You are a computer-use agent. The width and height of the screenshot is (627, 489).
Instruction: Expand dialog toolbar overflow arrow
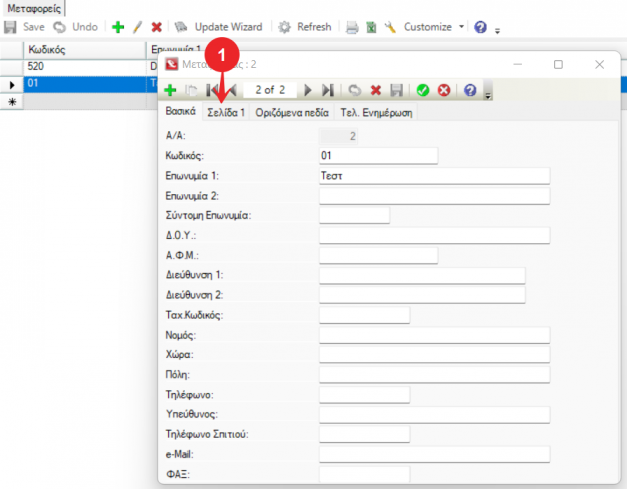[488, 95]
